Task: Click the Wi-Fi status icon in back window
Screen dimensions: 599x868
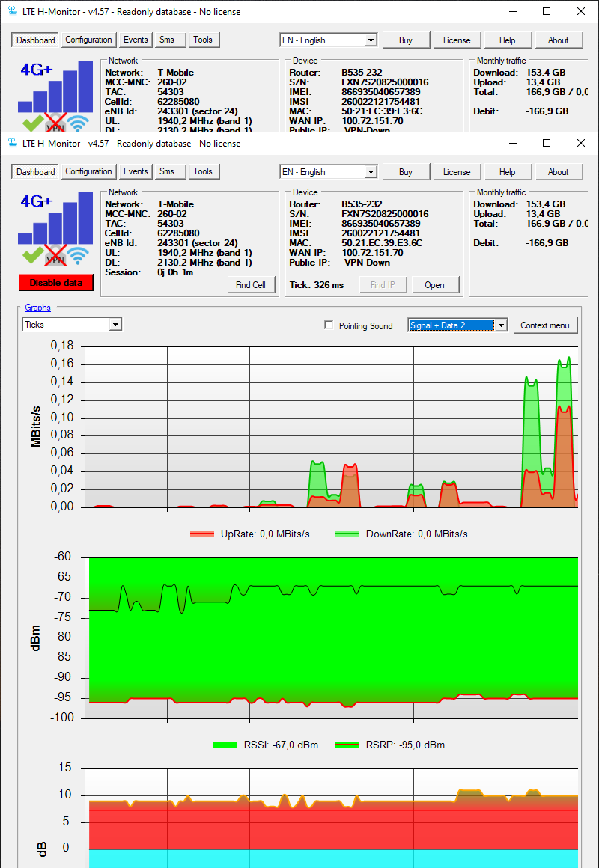Action: [x=79, y=124]
